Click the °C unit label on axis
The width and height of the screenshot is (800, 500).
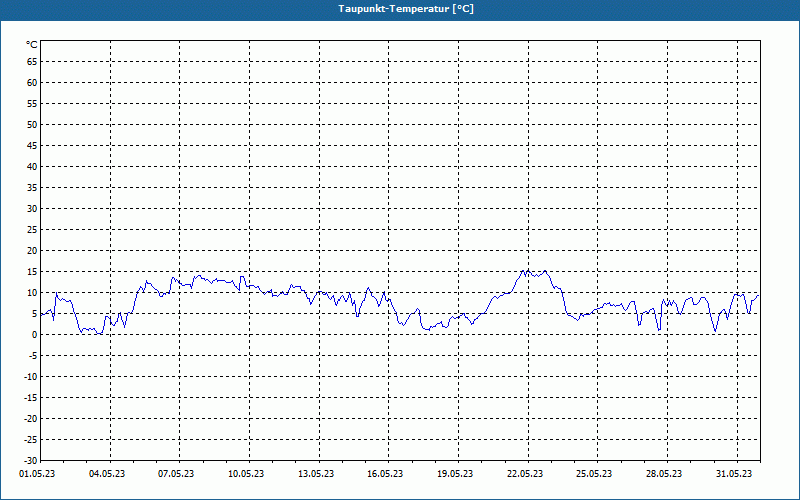click(x=32, y=45)
